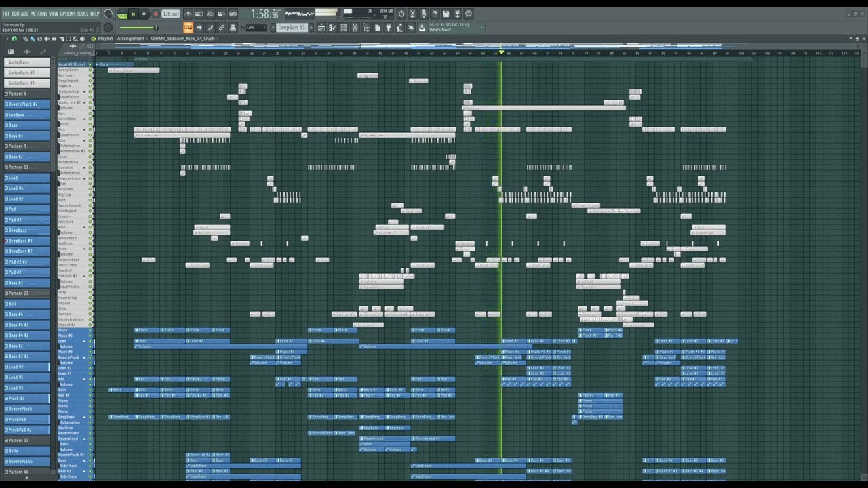Viewport: 868px width, 488px height.
Task: Open the Piano roll view icon
Action: coord(332,28)
